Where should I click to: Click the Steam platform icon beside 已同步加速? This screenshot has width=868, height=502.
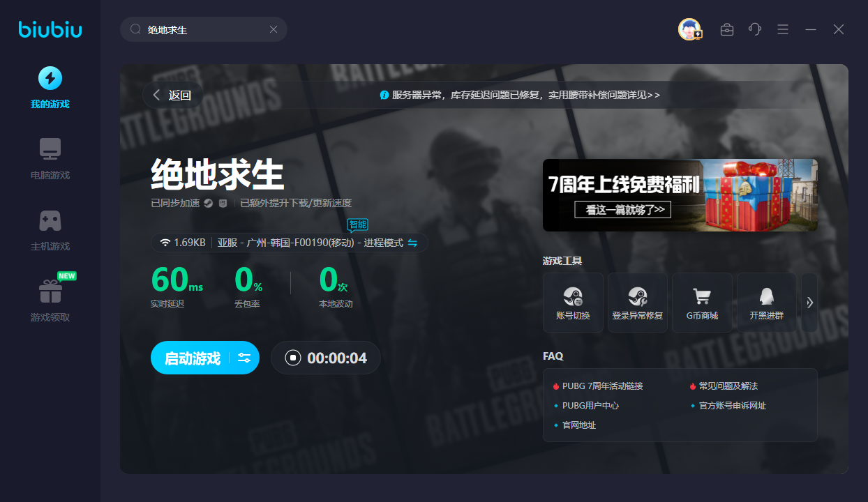[209, 204]
